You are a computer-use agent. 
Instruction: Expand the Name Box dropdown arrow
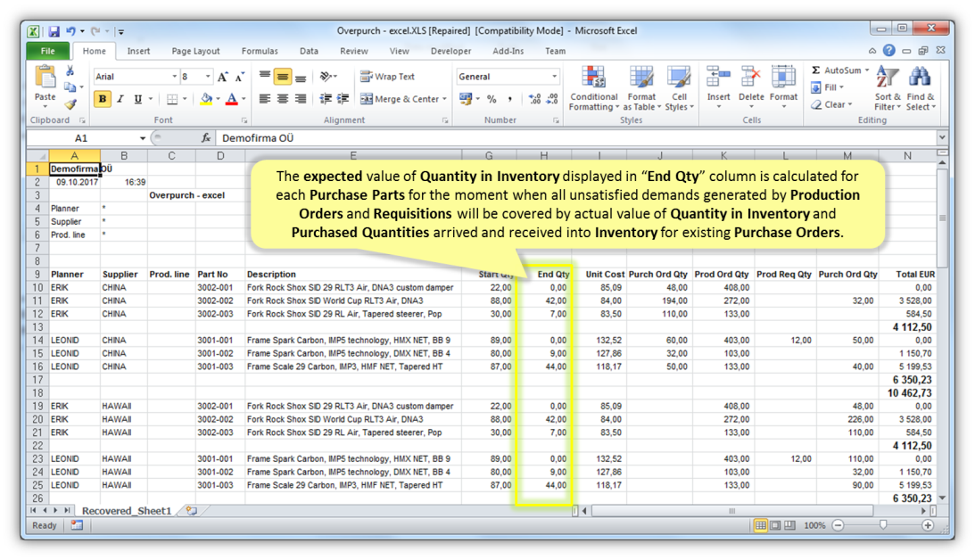[142, 138]
